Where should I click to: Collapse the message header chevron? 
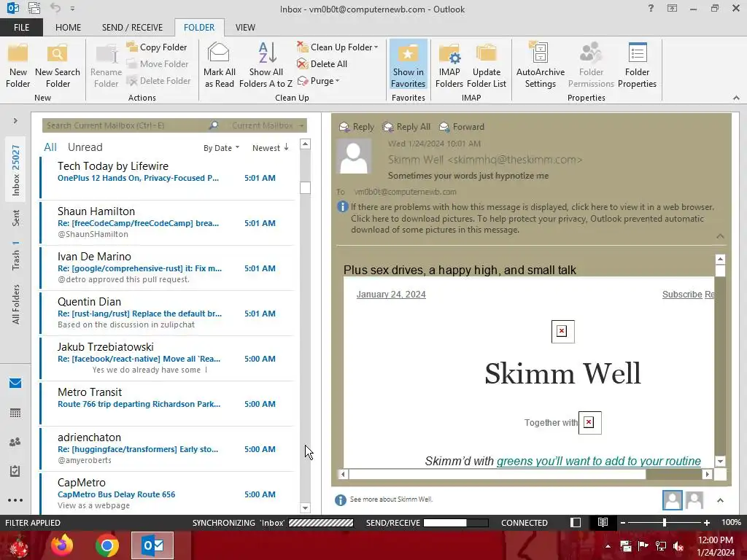point(720,236)
